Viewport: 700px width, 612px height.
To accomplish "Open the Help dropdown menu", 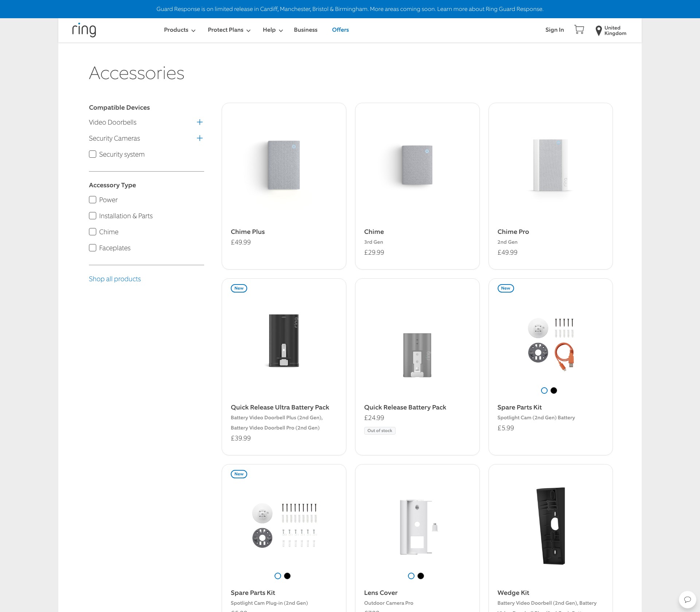I will pyautogui.click(x=273, y=30).
